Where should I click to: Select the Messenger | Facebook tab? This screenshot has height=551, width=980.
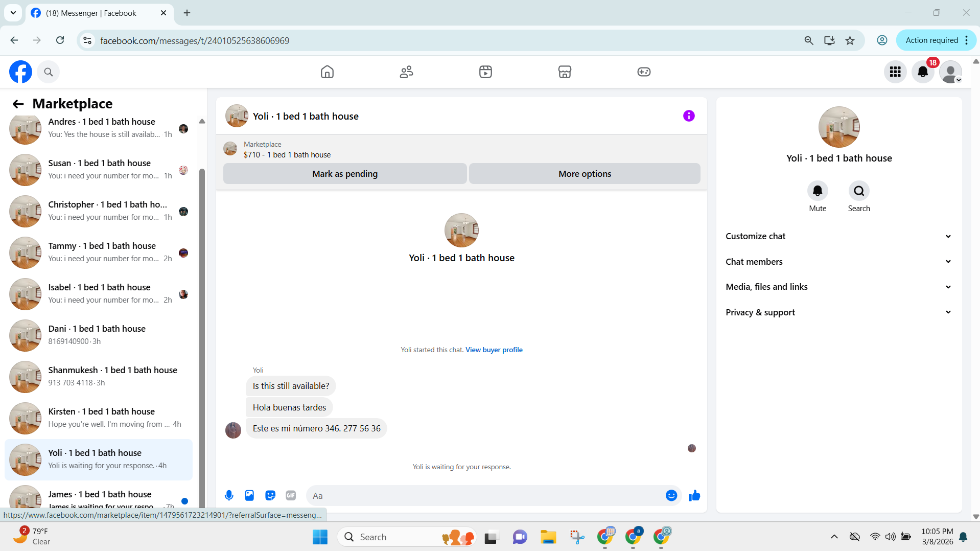99,13
